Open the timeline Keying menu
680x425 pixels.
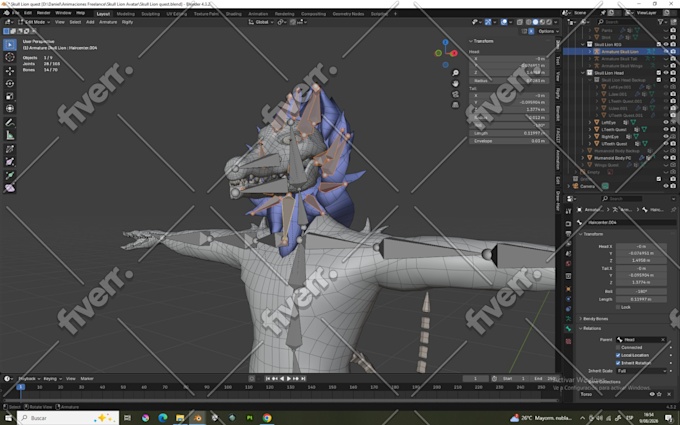click(52, 379)
